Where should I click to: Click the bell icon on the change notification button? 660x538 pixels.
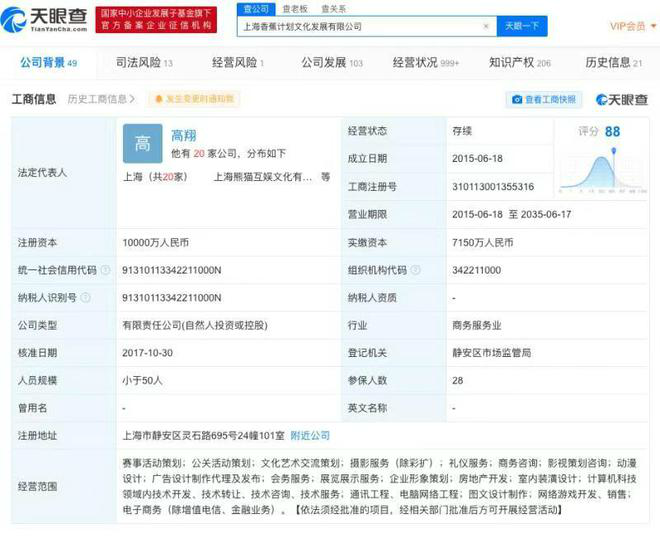pyautogui.click(x=159, y=99)
